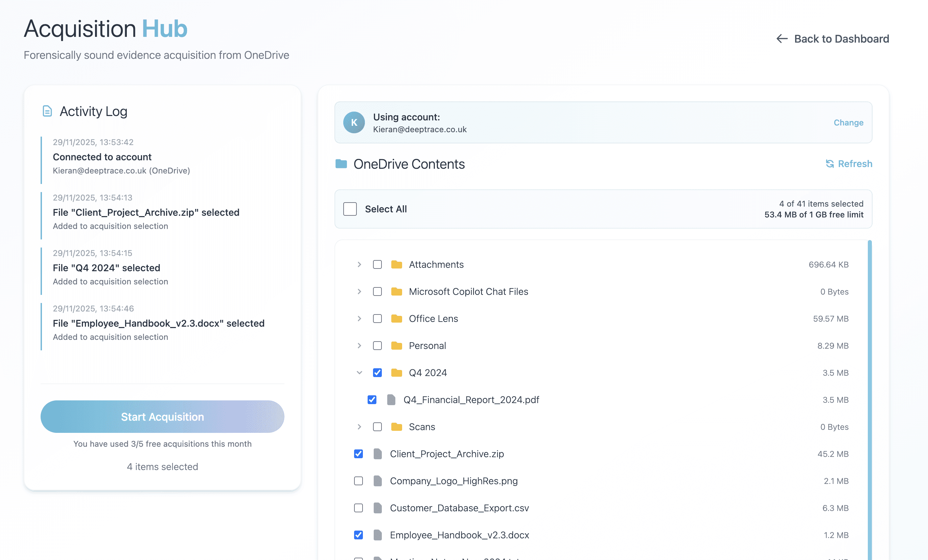Expand the Attachments folder

tap(359, 264)
